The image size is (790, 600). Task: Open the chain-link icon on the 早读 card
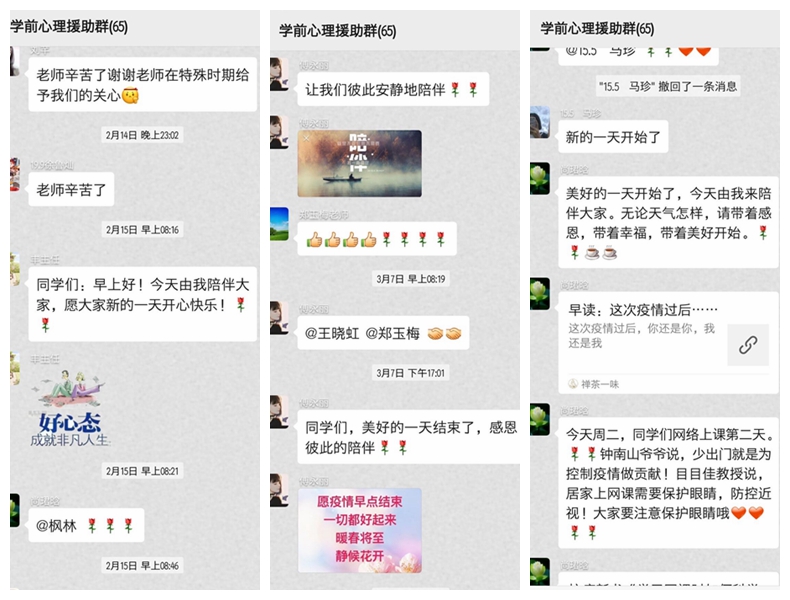click(x=748, y=345)
